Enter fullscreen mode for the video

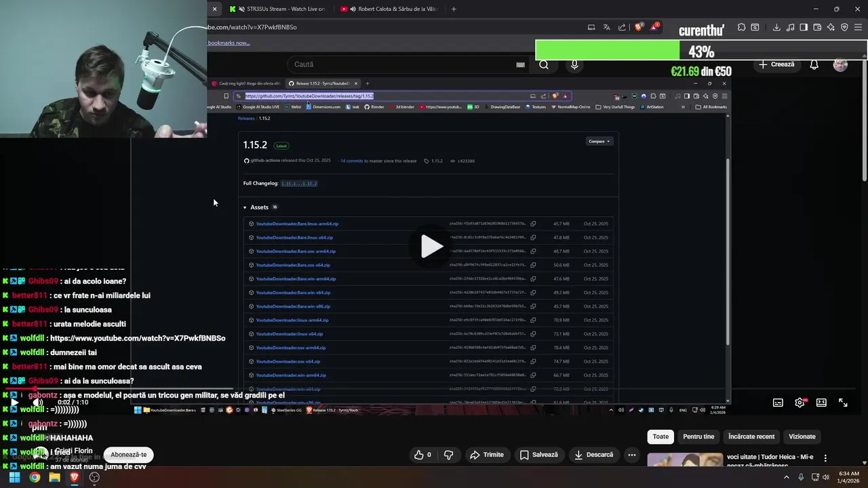click(x=843, y=403)
